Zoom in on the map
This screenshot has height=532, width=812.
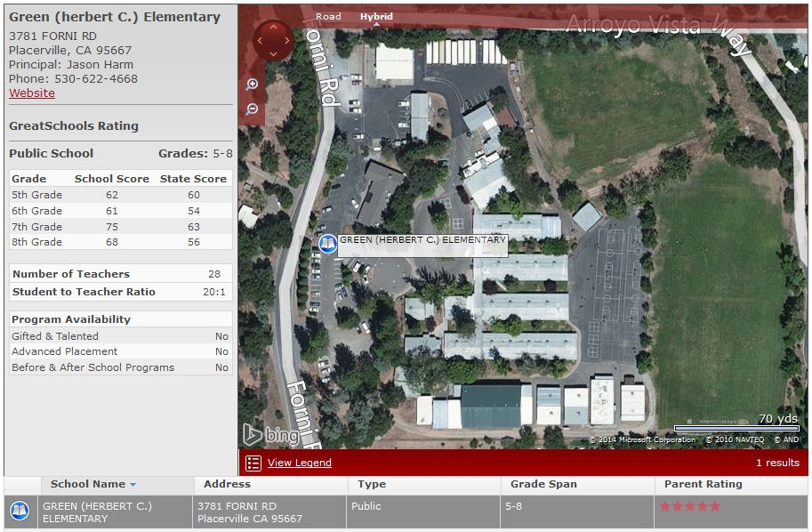[252, 83]
